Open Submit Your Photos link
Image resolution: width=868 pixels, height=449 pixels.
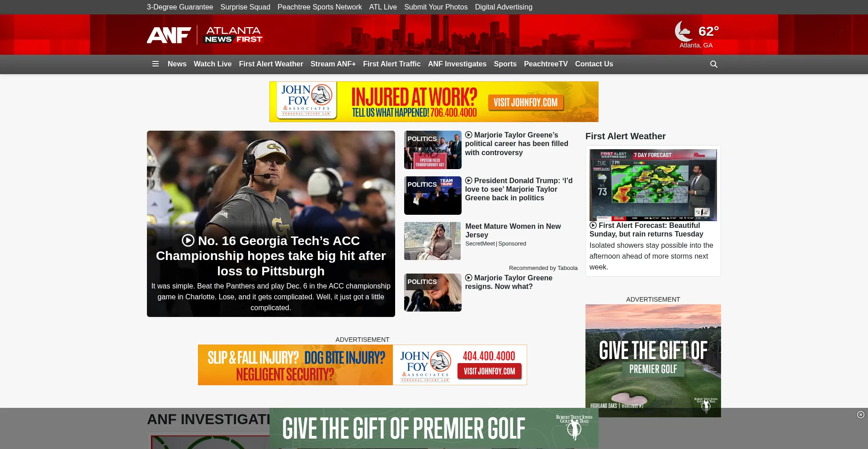tap(436, 7)
